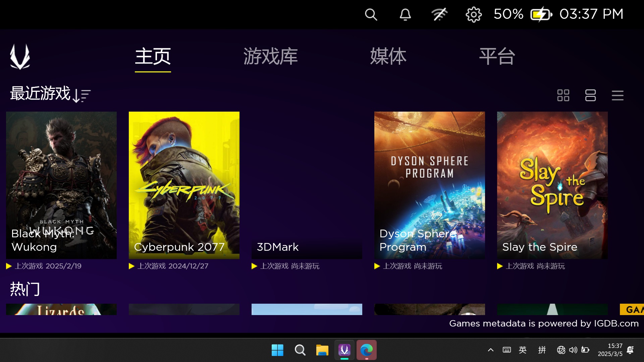Open Windows Start menu
The width and height of the screenshot is (644, 362).
[277, 350]
